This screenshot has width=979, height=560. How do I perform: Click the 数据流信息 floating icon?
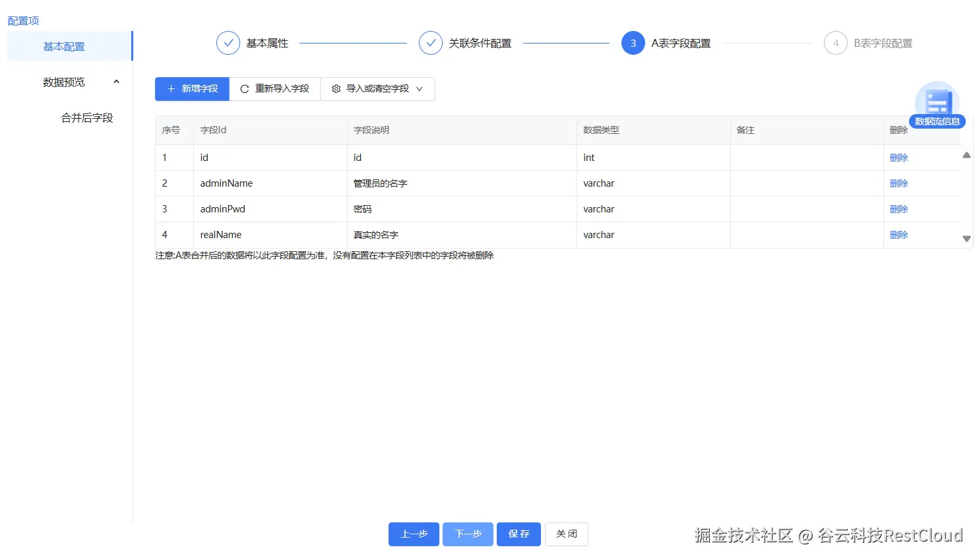[x=937, y=105]
